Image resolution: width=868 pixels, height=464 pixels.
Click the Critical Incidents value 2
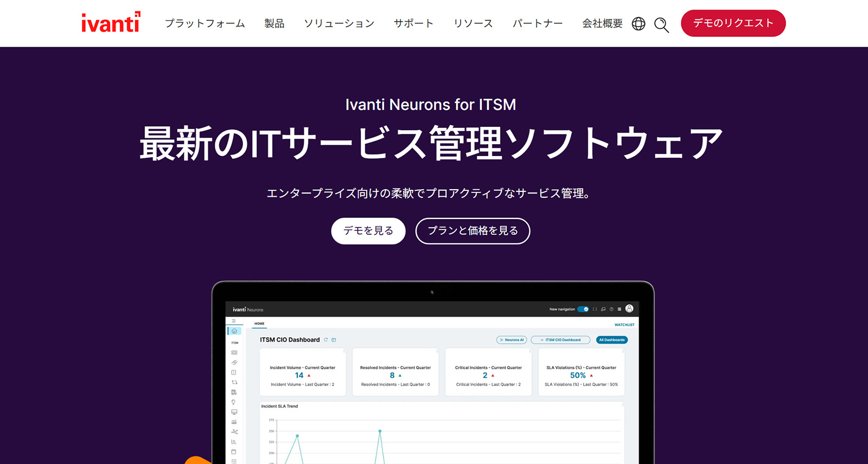485,375
